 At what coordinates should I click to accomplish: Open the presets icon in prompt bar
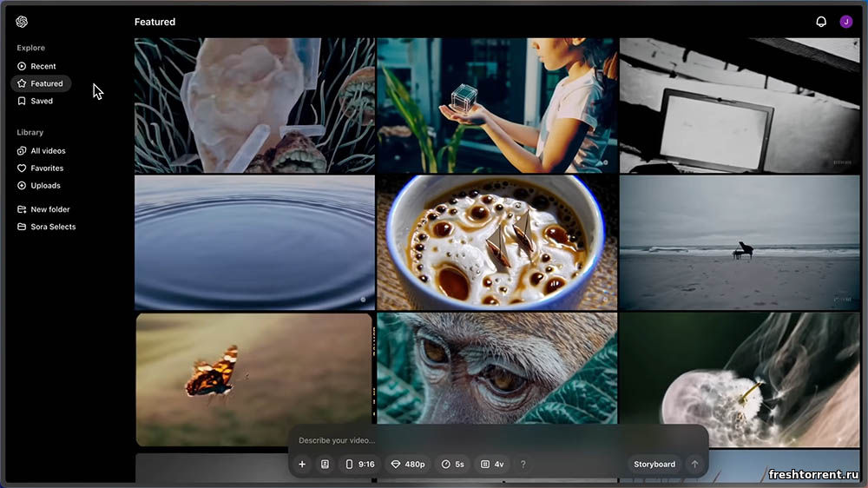pos(325,465)
